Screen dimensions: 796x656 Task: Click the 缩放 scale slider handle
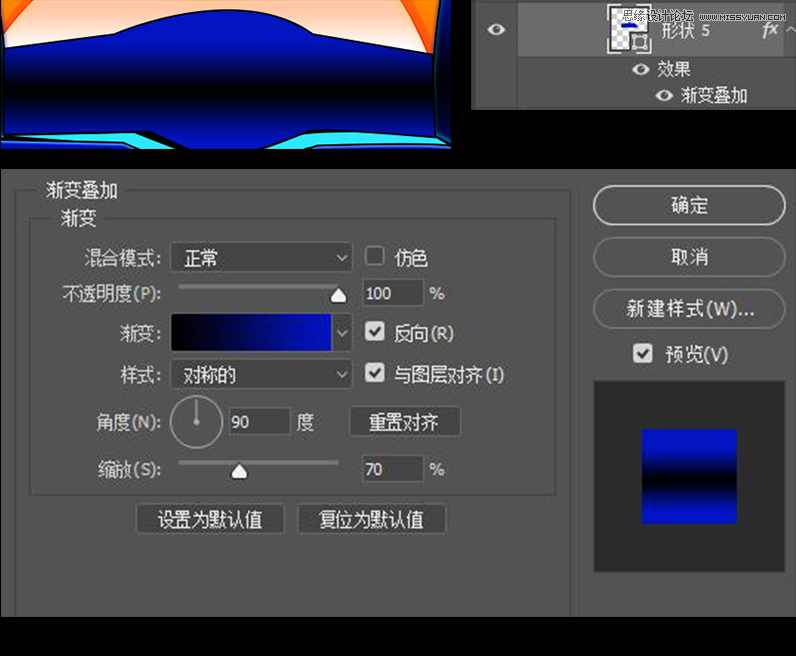pyautogui.click(x=239, y=472)
